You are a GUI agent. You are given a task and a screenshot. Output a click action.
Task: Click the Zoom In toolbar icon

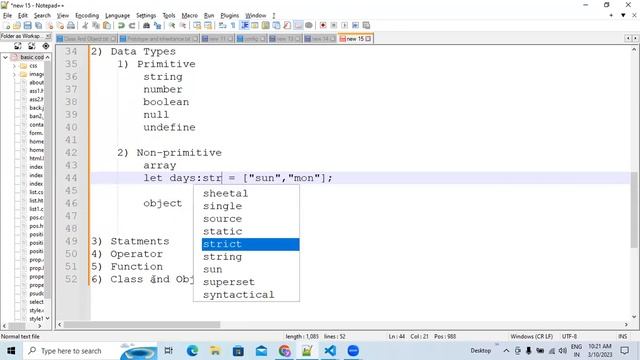pyautogui.click(x=172, y=25)
